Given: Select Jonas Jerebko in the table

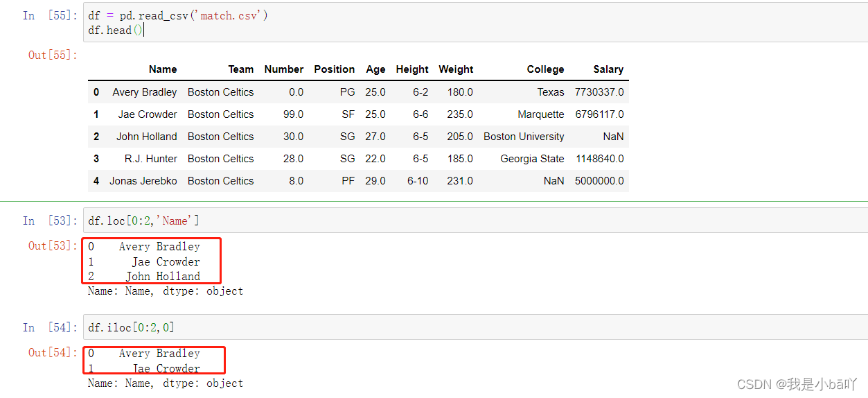Looking at the screenshot, I should (143, 181).
